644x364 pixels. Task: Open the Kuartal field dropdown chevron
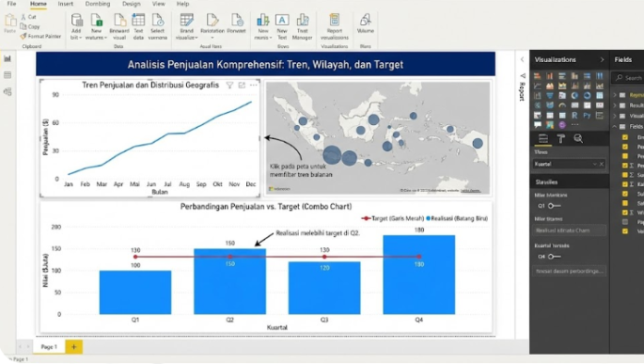tap(595, 164)
